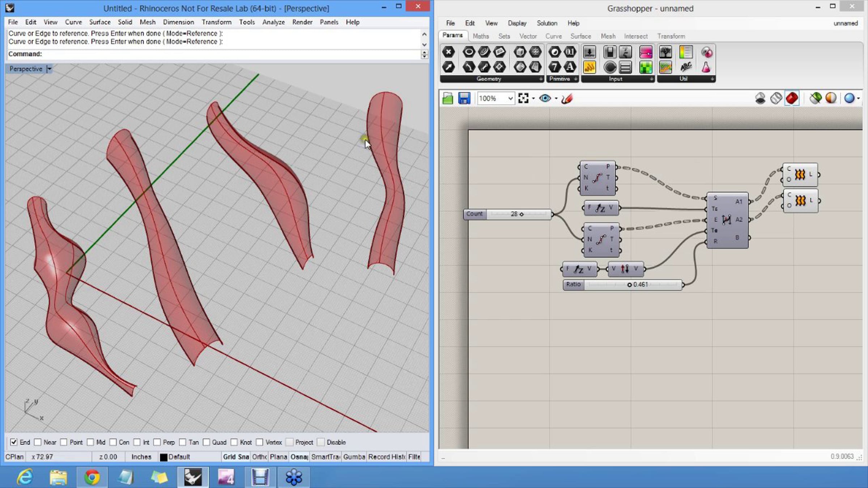
Task: Click the Gumball status button
Action: tap(354, 457)
